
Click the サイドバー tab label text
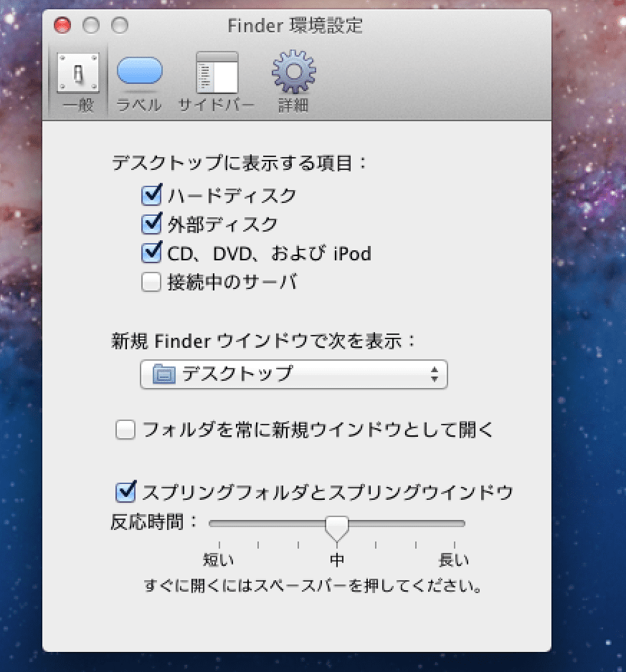(x=217, y=105)
